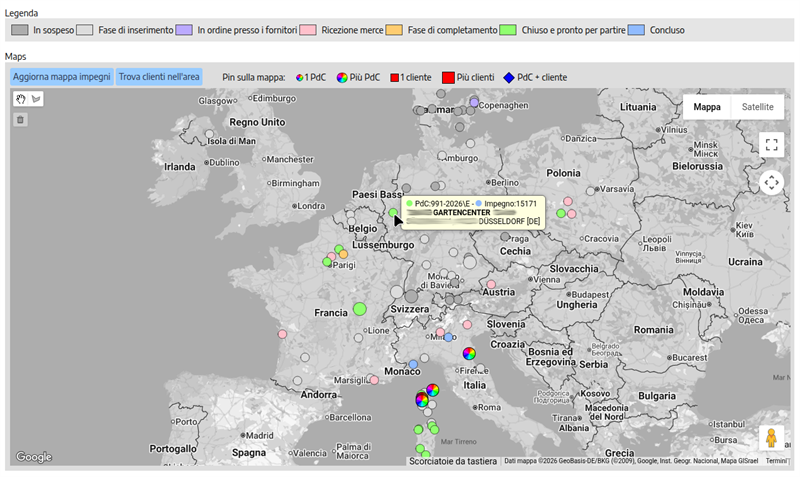Click the 'Fase di completamento' orange swatch
This screenshot has width=800, height=477.
394,30
